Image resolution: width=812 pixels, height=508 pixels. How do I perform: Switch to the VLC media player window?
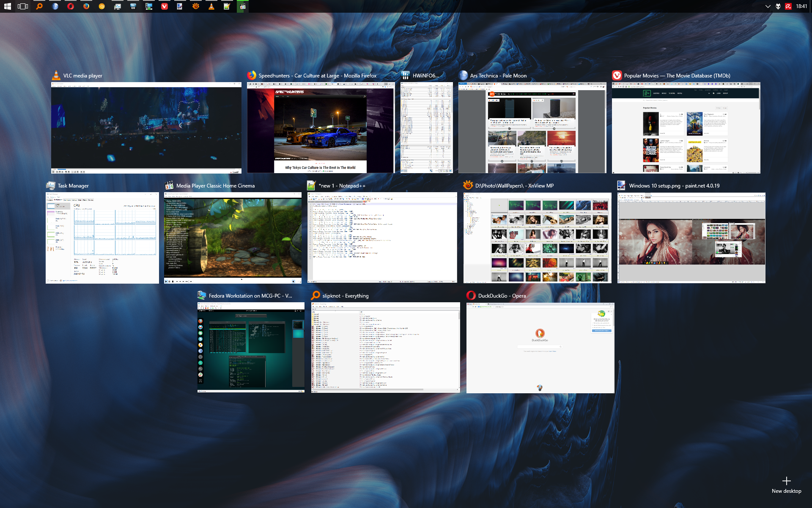coord(146,128)
